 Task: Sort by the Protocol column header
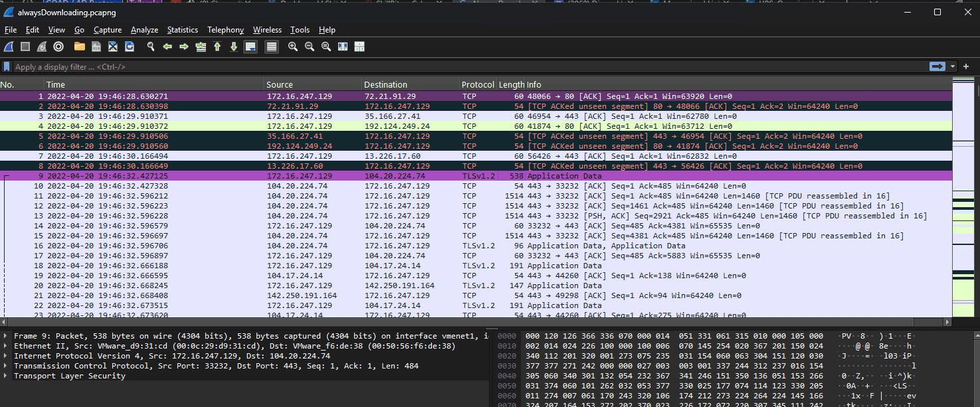pyautogui.click(x=478, y=84)
